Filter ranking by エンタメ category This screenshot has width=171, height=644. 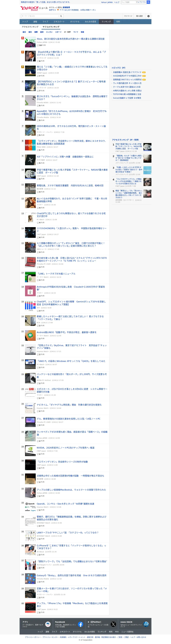click(x=49, y=32)
